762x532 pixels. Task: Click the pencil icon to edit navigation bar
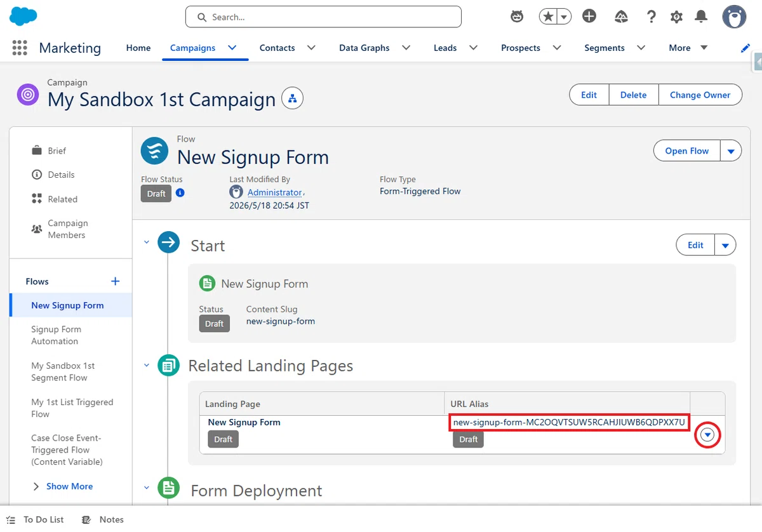tap(745, 48)
